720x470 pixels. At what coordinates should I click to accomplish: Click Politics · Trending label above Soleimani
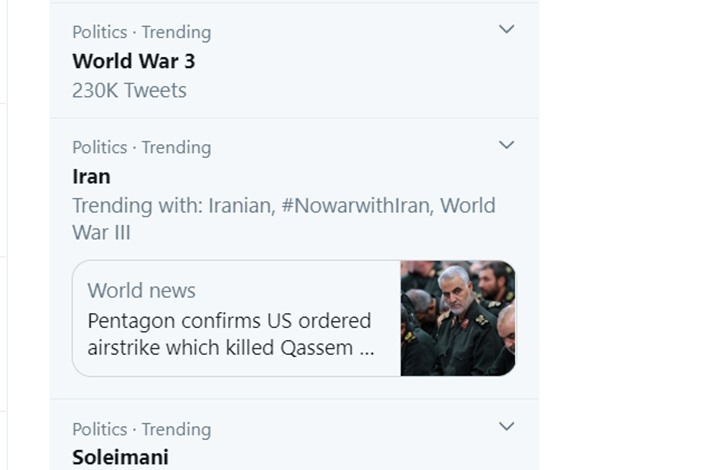tap(141, 430)
